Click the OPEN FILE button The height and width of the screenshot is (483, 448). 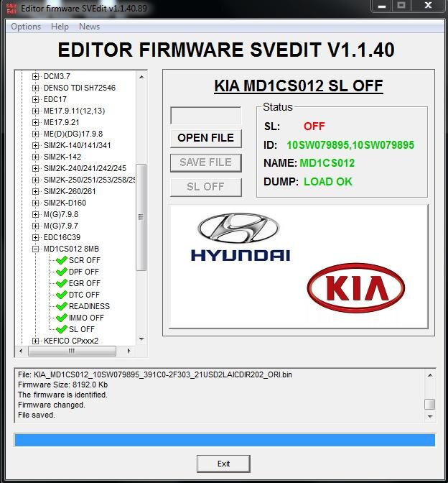click(206, 138)
